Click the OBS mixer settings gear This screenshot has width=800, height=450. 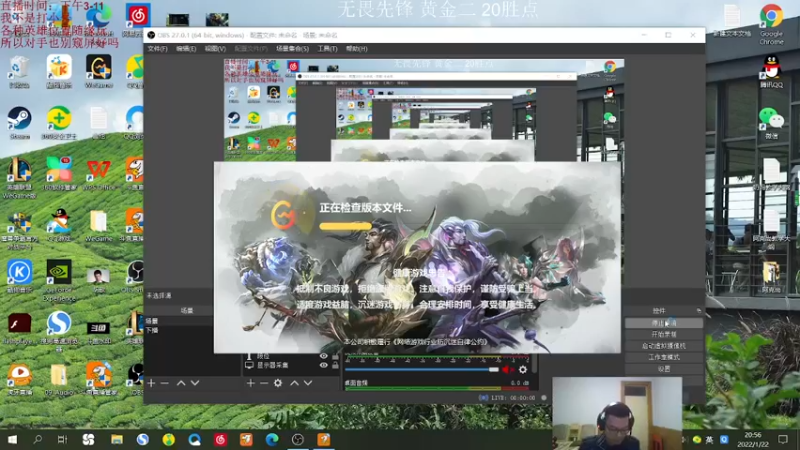(x=523, y=369)
